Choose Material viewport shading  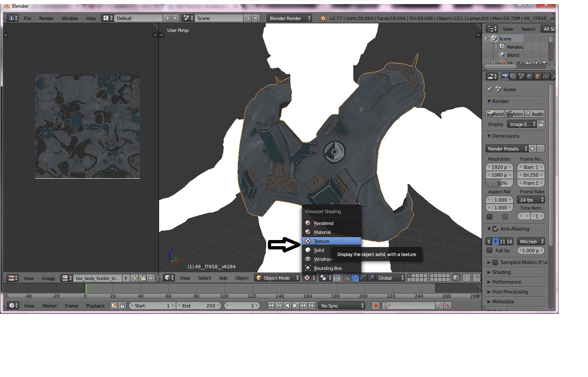pos(332,232)
